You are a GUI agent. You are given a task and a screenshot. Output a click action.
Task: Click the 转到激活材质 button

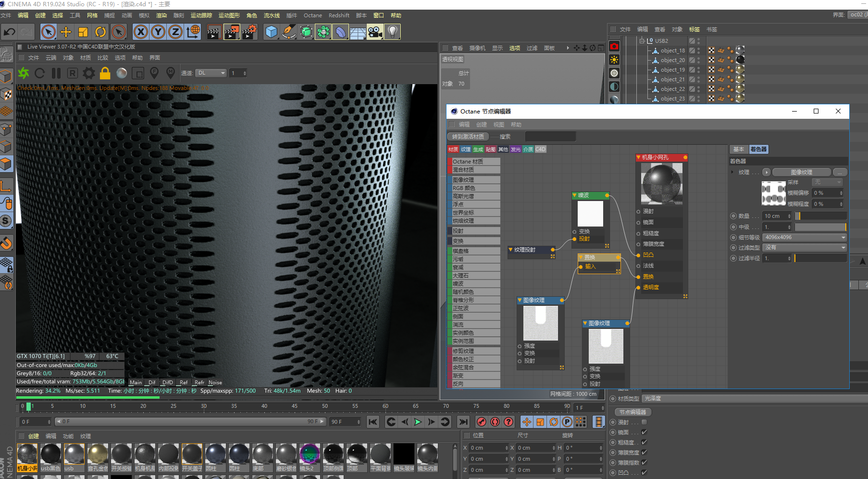pos(468,137)
